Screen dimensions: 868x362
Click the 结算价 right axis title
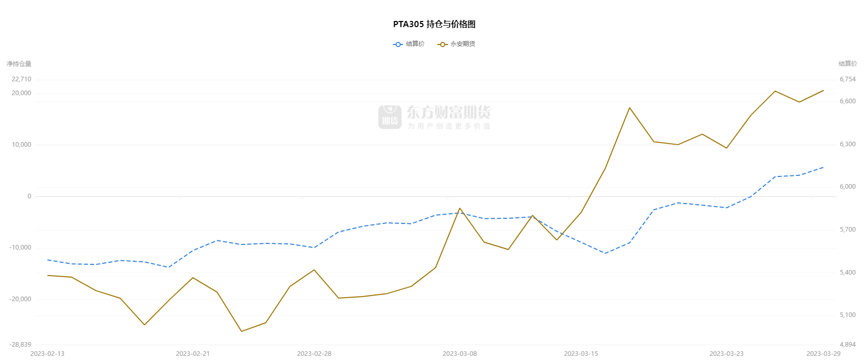tap(848, 64)
